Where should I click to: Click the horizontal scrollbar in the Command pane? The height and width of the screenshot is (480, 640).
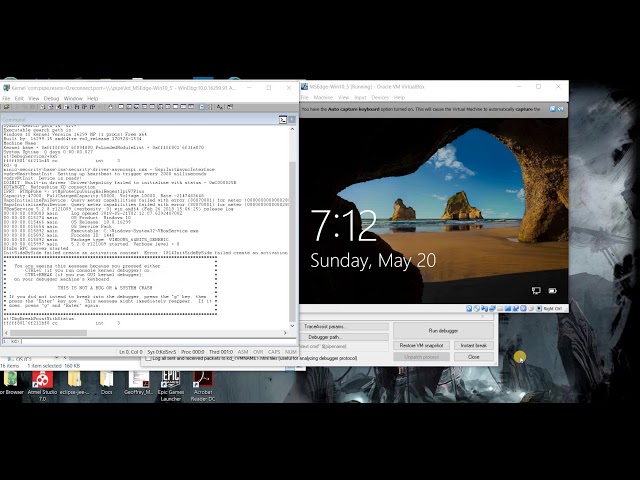[145, 333]
